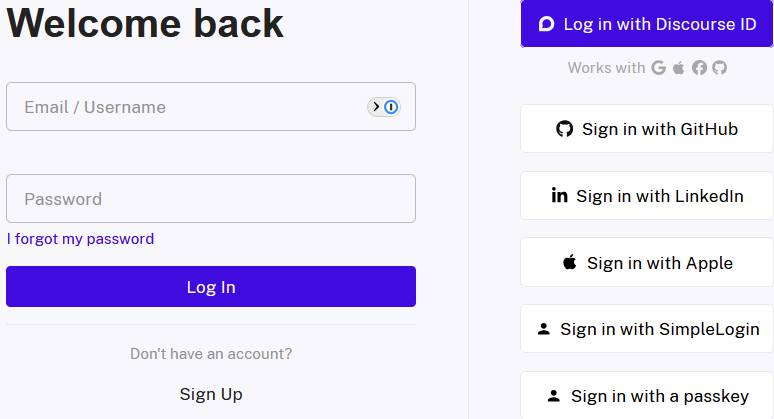Screen dimensions: 774x419
Task: Click the Facebook icon under Works with
Action: point(699,68)
